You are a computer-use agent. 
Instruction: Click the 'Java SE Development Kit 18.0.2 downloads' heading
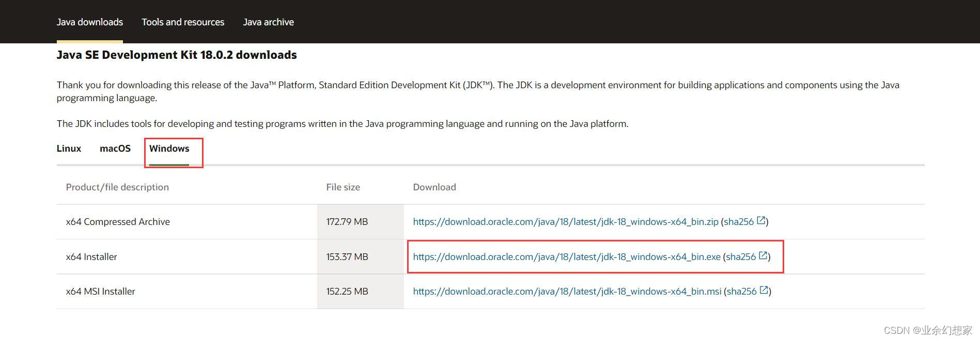[x=177, y=55]
